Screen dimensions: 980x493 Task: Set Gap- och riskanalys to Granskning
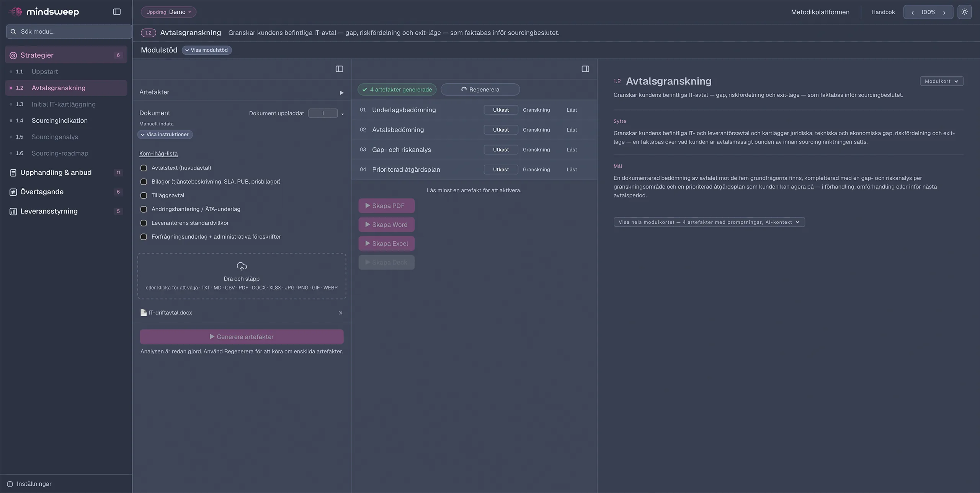pos(536,150)
